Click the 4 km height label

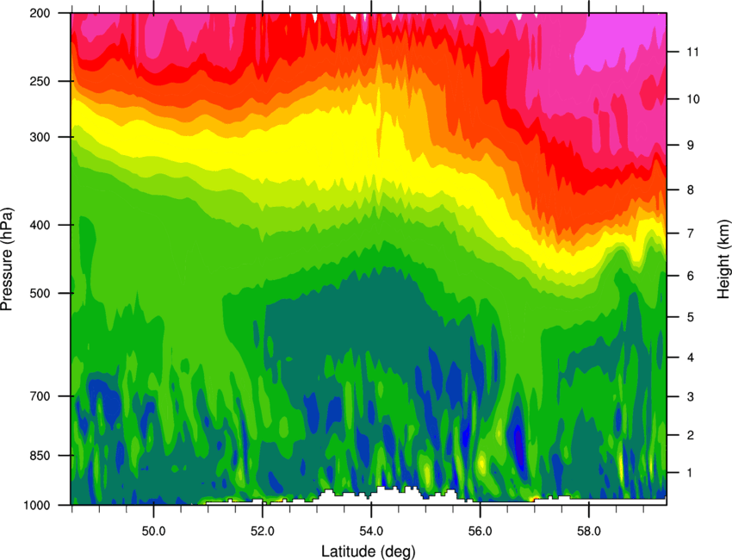coord(691,358)
